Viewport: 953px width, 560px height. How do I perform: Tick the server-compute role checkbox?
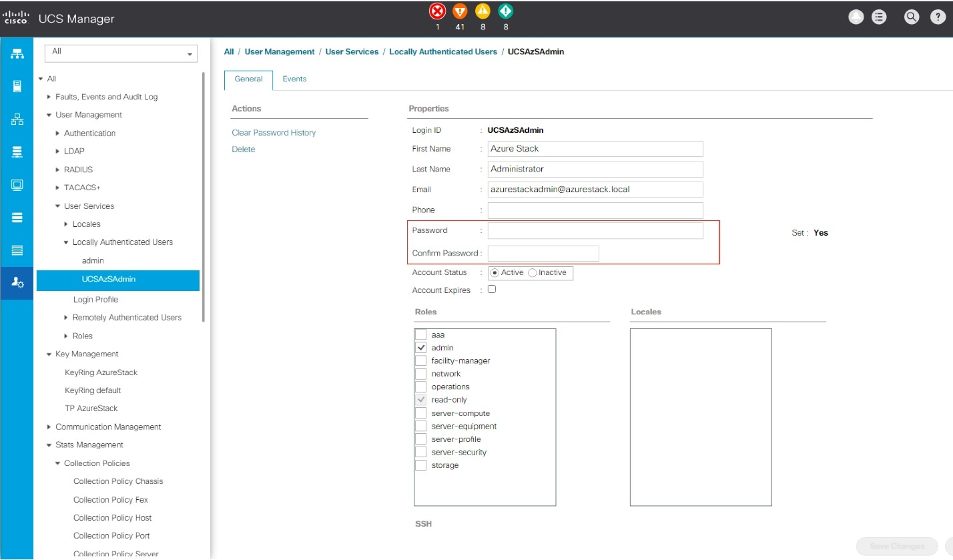[420, 413]
